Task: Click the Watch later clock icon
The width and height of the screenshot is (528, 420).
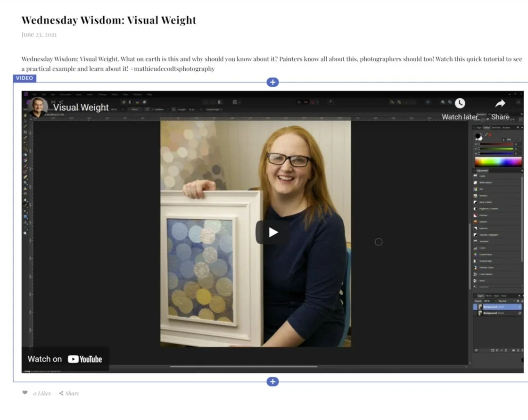Action: [460, 103]
